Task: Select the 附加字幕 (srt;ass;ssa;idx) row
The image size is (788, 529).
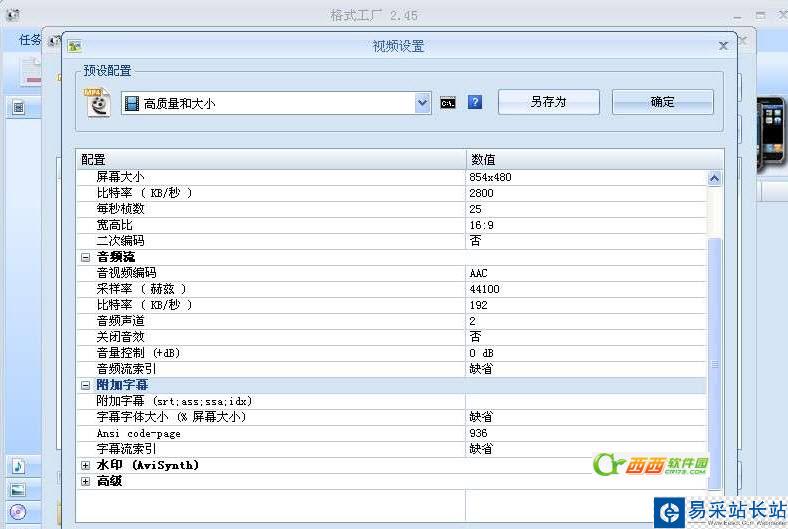Action: tap(391, 401)
